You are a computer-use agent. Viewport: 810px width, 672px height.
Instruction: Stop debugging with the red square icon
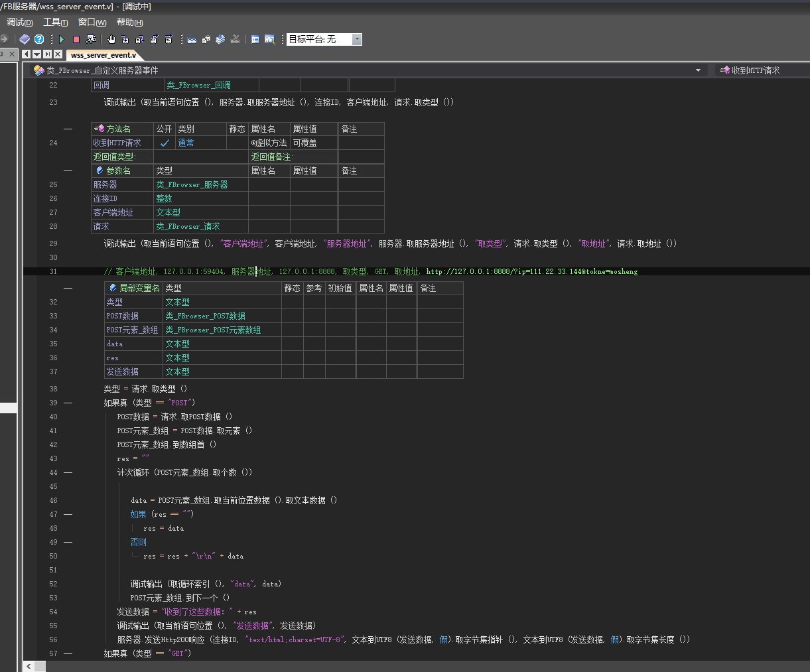point(76,39)
